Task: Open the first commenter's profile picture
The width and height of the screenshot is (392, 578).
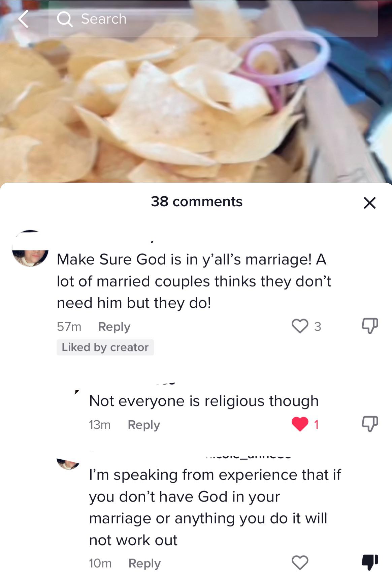Action: click(x=30, y=248)
